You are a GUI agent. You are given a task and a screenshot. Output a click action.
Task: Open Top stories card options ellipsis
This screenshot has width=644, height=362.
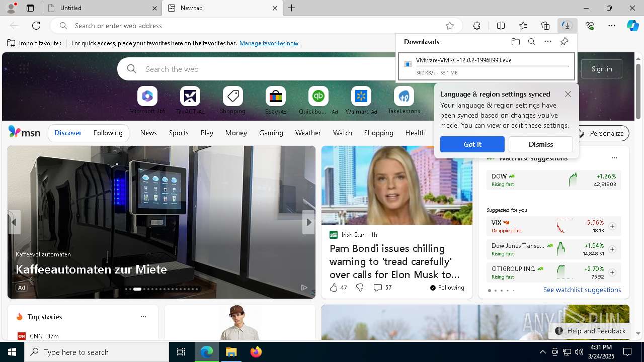(x=143, y=317)
